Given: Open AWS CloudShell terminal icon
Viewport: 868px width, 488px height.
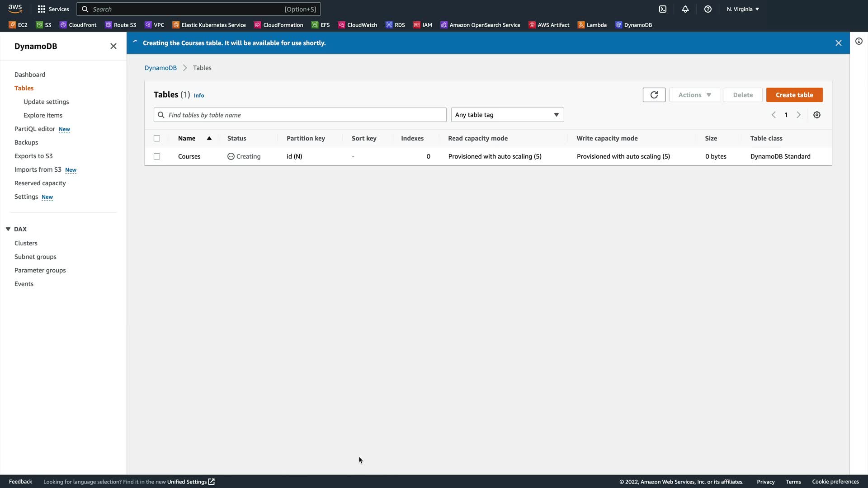Looking at the screenshot, I should click(663, 9).
